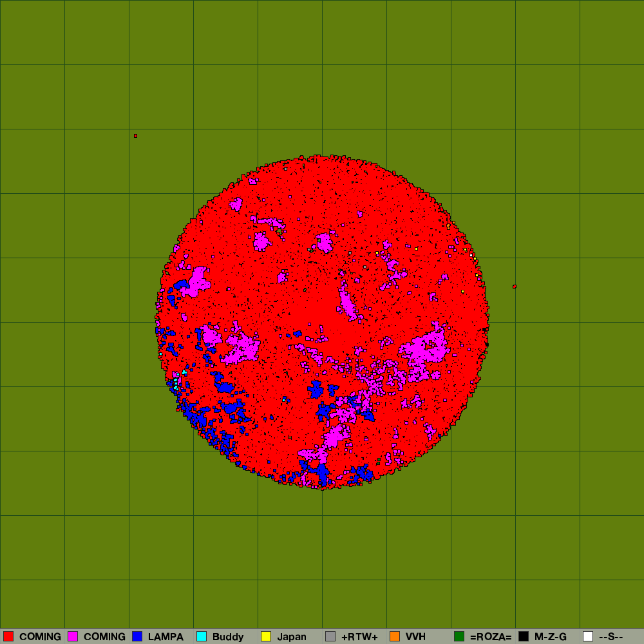
Task: Click the +RTW+ legend label
Action: (359, 637)
